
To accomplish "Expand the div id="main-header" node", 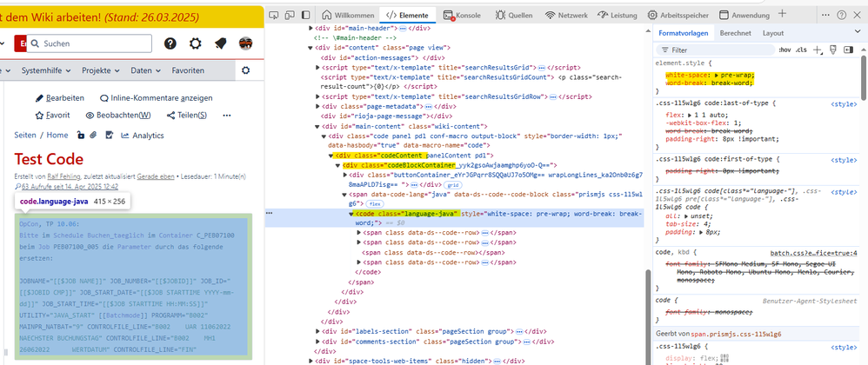I will (311, 28).
